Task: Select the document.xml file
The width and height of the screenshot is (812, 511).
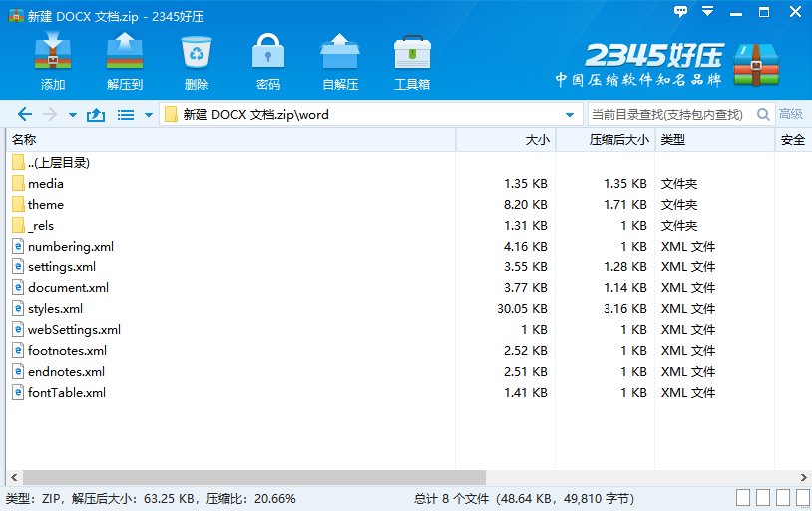Action: pos(68,288)
